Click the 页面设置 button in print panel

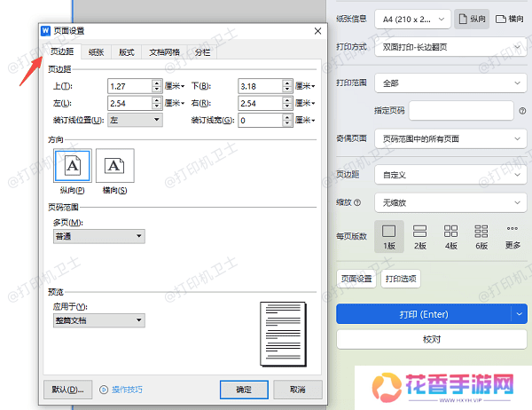[356, 279]
